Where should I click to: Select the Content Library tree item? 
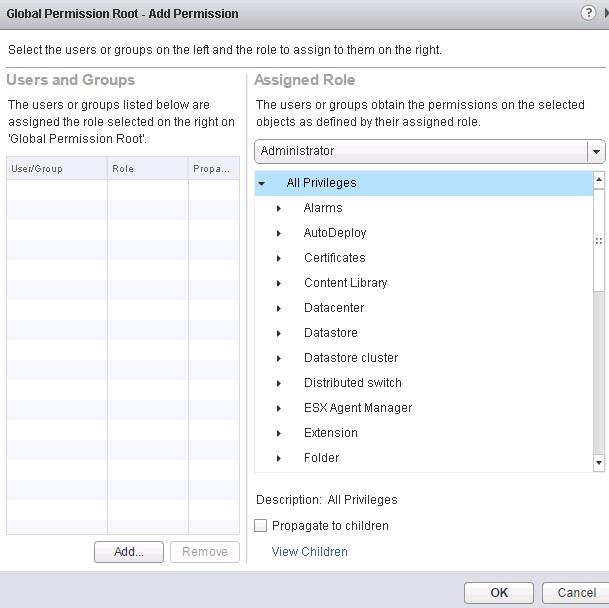345,283
